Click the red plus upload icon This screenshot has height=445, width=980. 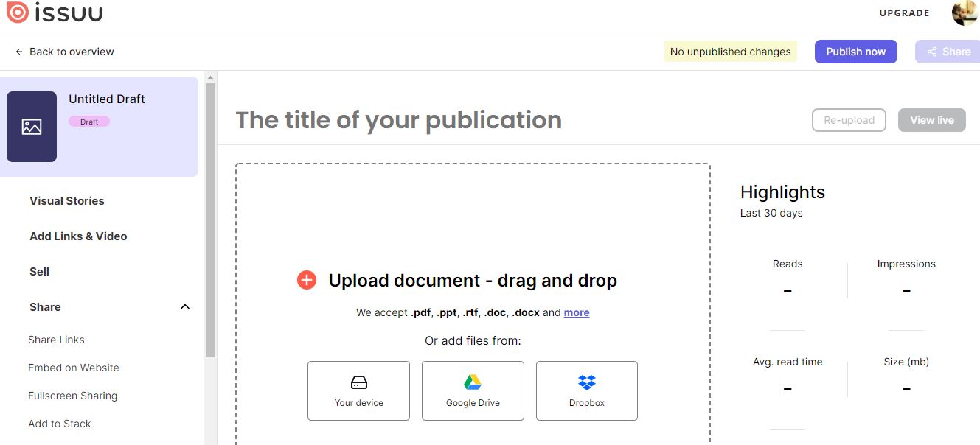[x=306, y=280]
